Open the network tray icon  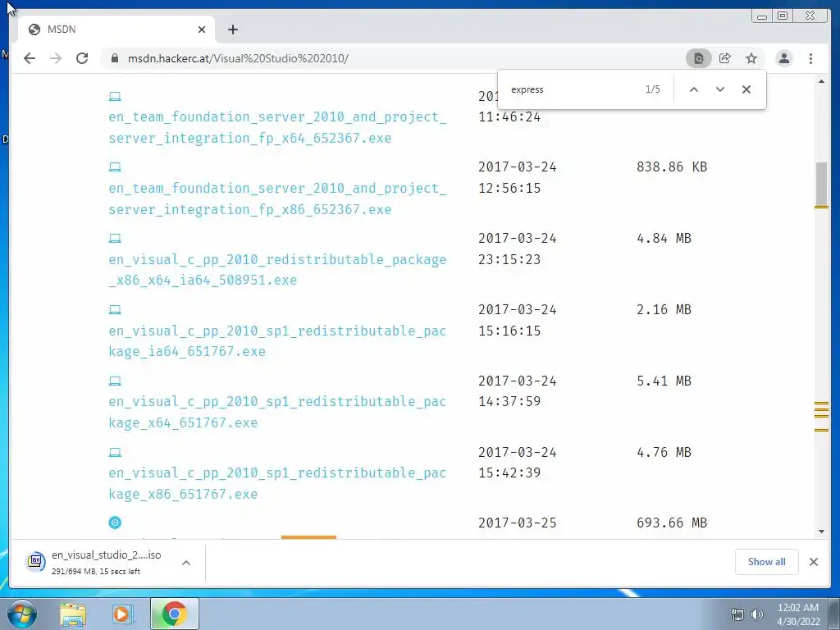click(x=737, y=614)
